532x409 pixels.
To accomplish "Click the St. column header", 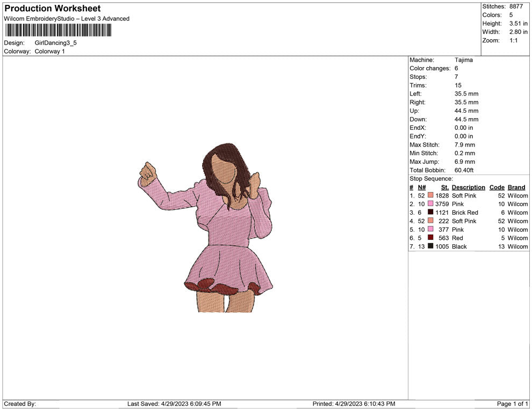I will [x=444, y=187].
